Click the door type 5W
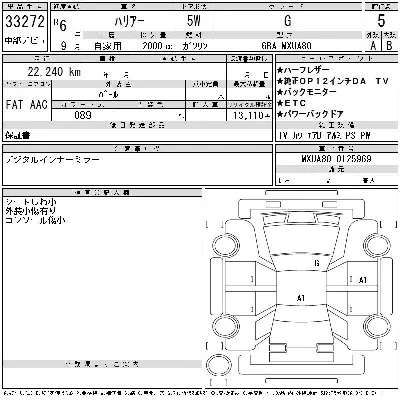400x400 pixels. click(x=193, y=21)
